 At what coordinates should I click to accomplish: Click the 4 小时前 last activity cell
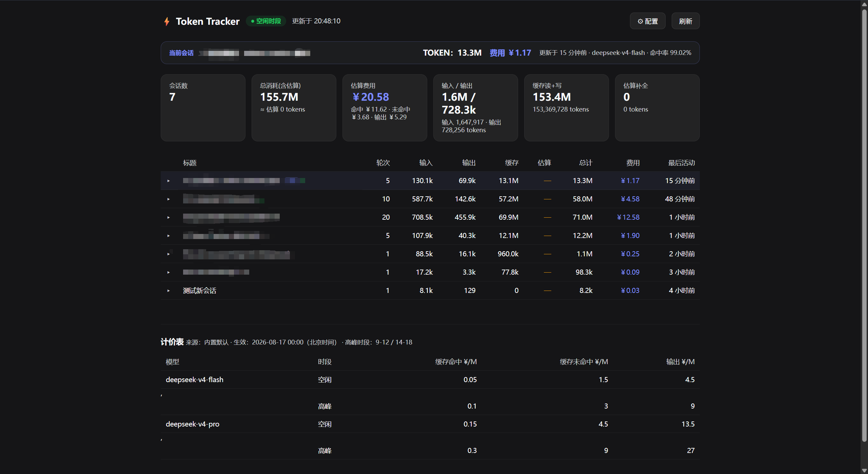pos(682,291)
